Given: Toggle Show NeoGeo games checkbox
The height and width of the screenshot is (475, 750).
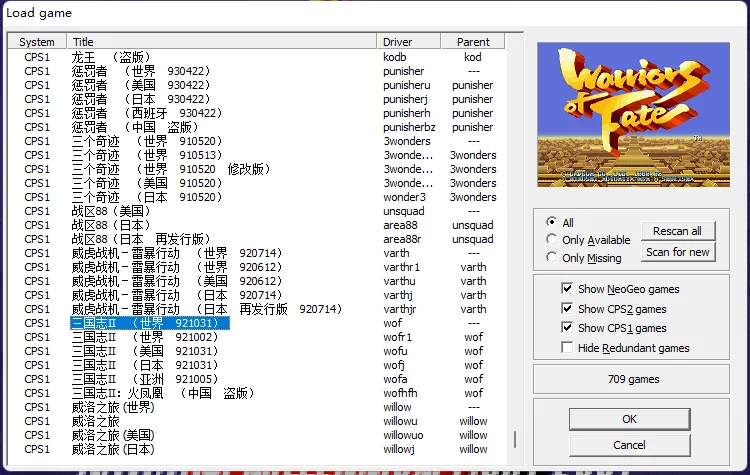Looking at the screenshot, I should [567, 289].
